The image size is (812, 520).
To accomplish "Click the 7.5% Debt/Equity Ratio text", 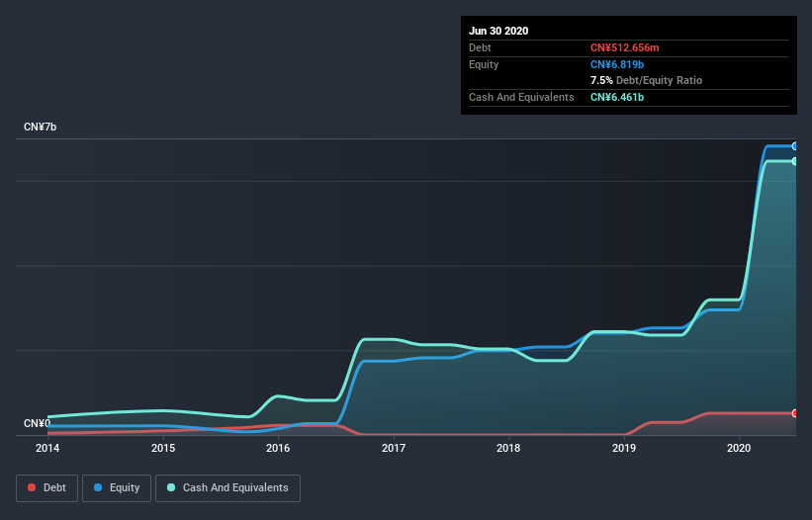I will tap(646, 80).
